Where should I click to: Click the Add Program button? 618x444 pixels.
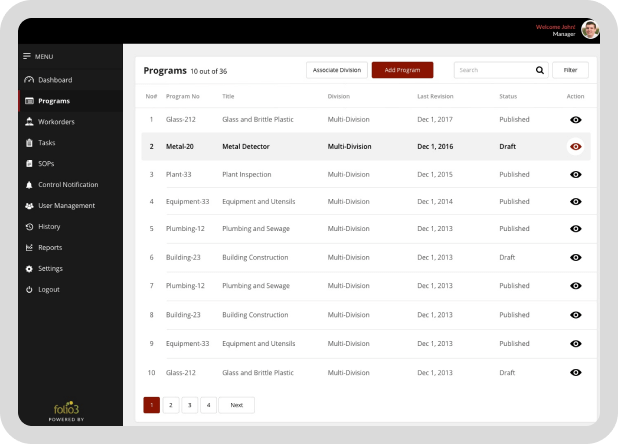pyautogui.click(x=402, y=70)
